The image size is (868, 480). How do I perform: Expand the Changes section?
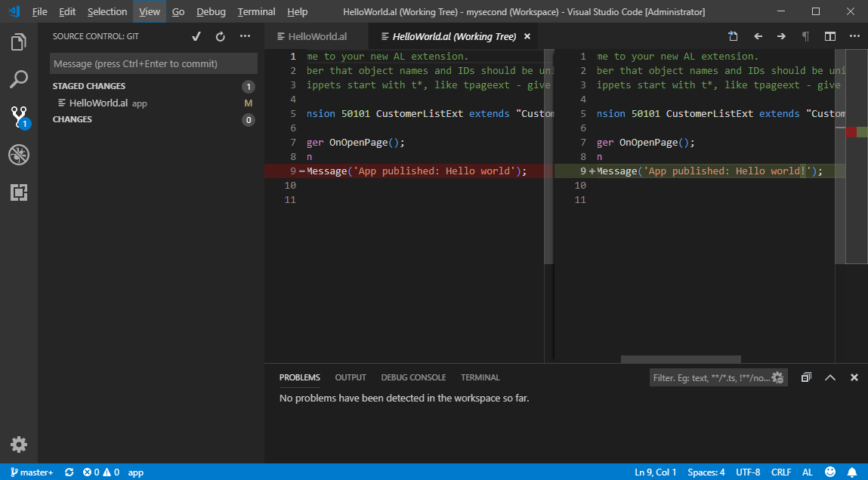73,119
